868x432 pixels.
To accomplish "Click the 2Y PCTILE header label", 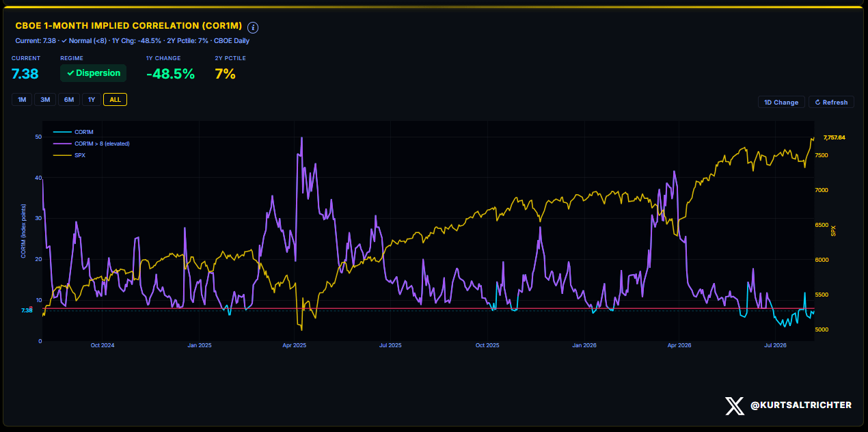I will click(x=230, y=58).
